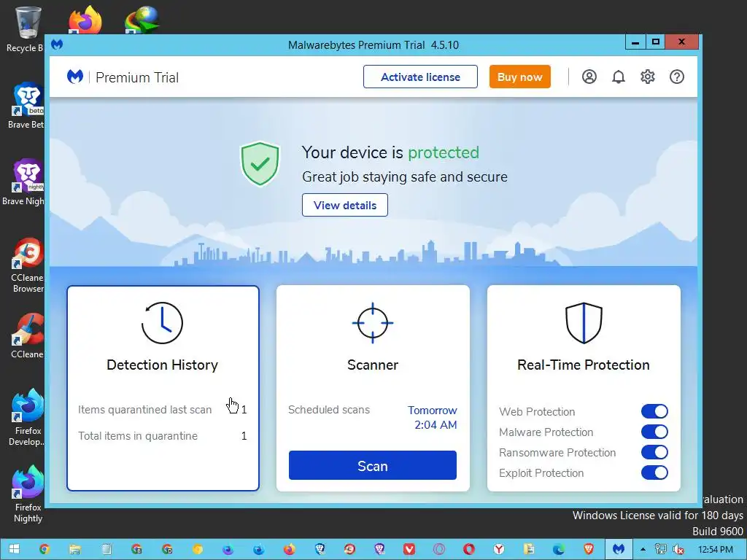Start a scan with the Scan button

(373, 465)
